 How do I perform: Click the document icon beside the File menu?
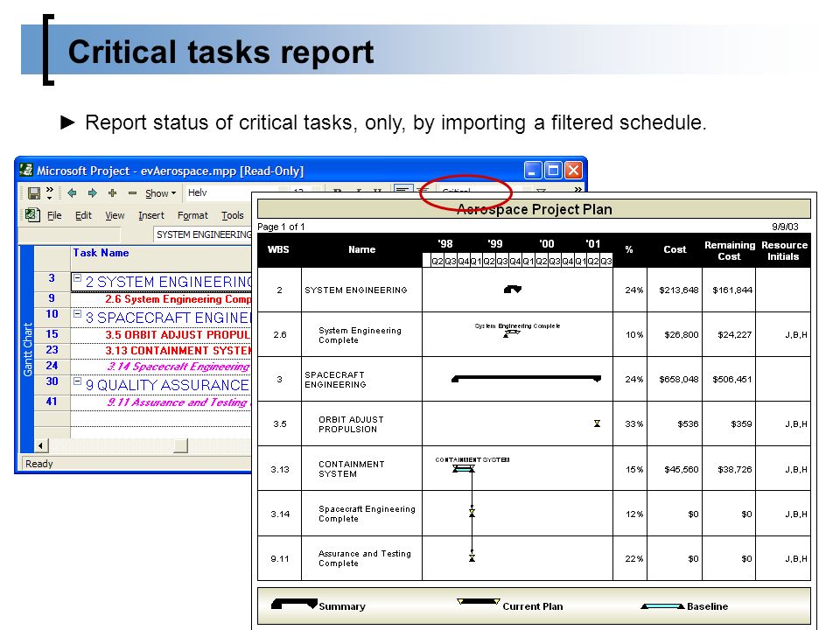click(x=32, y=215)
